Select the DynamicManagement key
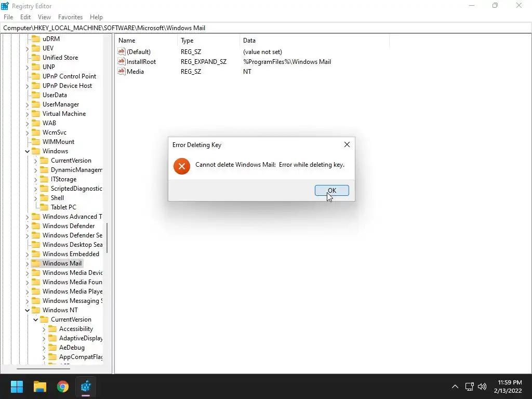The width and height of the screenshot is (532, 399). (76, 170)
